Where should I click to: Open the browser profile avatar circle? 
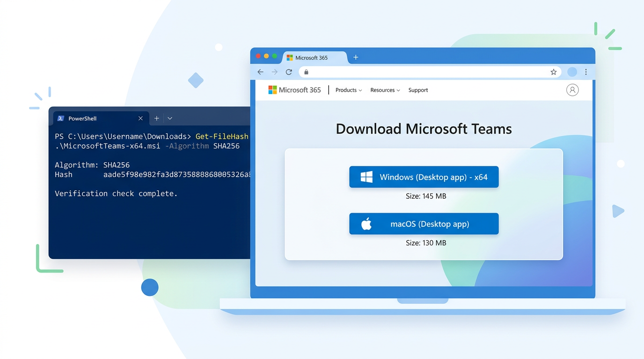tap(572, 72)
